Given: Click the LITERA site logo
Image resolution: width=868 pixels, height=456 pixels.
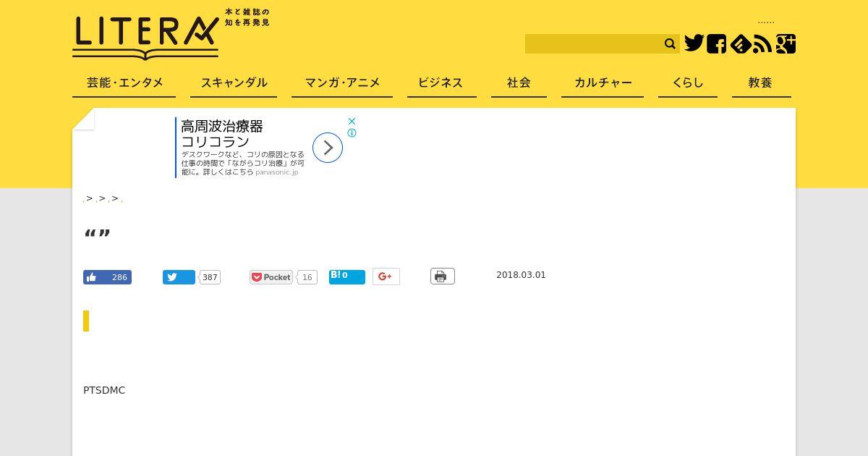Looking at the screenshot, I should click(x=145, y=38).
